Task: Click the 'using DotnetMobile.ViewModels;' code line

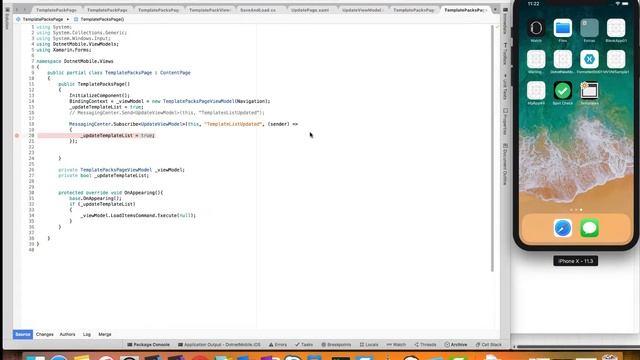Action: pos(78,44)
